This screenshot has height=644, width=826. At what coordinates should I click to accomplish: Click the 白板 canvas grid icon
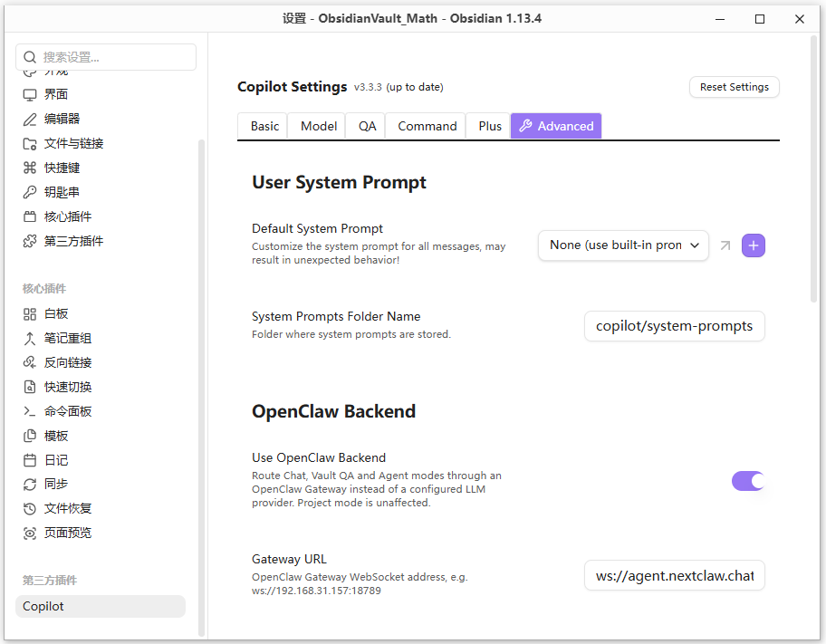click(30, 314)
